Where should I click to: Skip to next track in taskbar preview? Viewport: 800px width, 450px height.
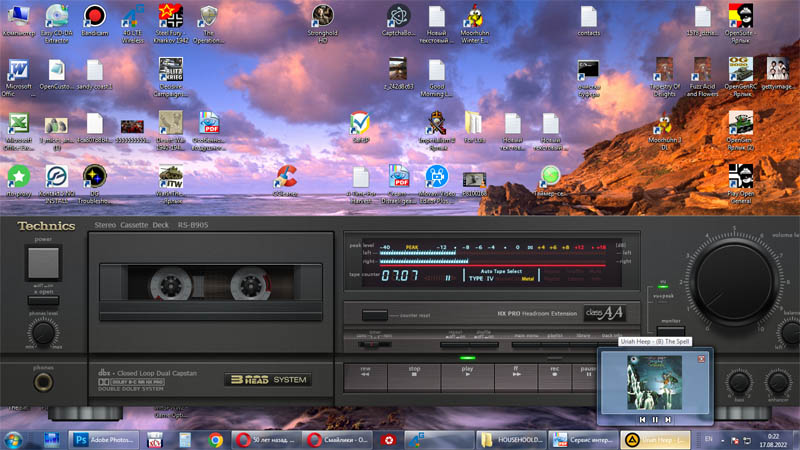pyautogui.click(x=668, y=419)
